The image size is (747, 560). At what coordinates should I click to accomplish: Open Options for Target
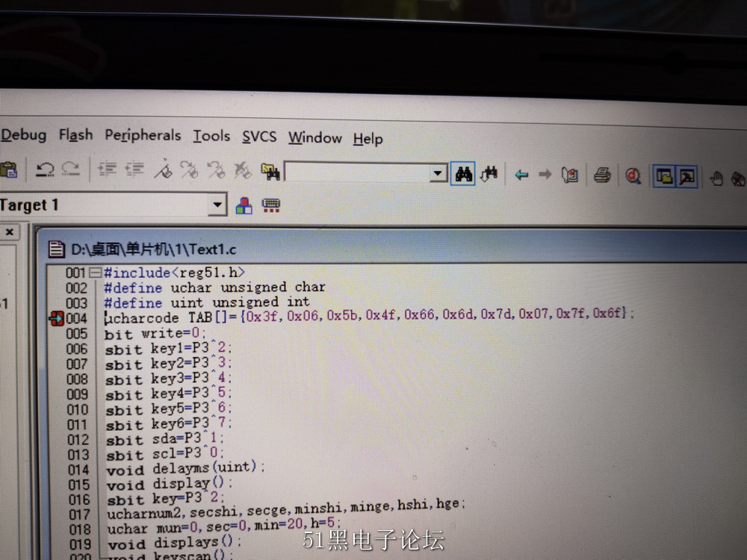(x=244, y=206)
